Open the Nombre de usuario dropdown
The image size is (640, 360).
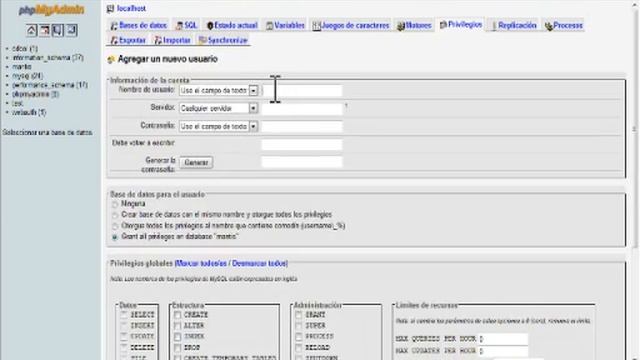click(x=218, y=90)
